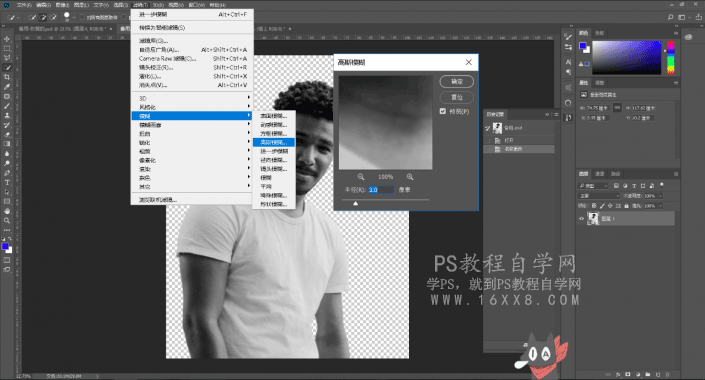
Task: Select the Brush tool in toolbox
Action: coord(7,106)
